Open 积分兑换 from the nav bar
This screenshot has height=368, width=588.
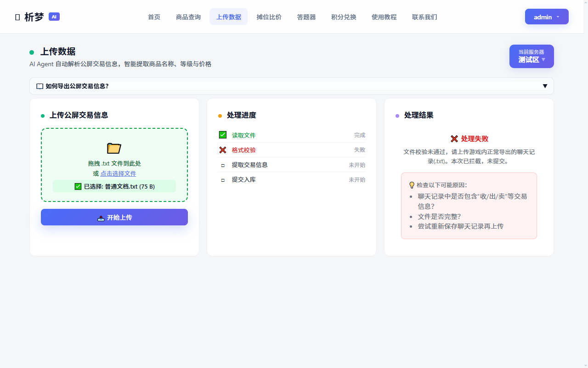point(344,17)
